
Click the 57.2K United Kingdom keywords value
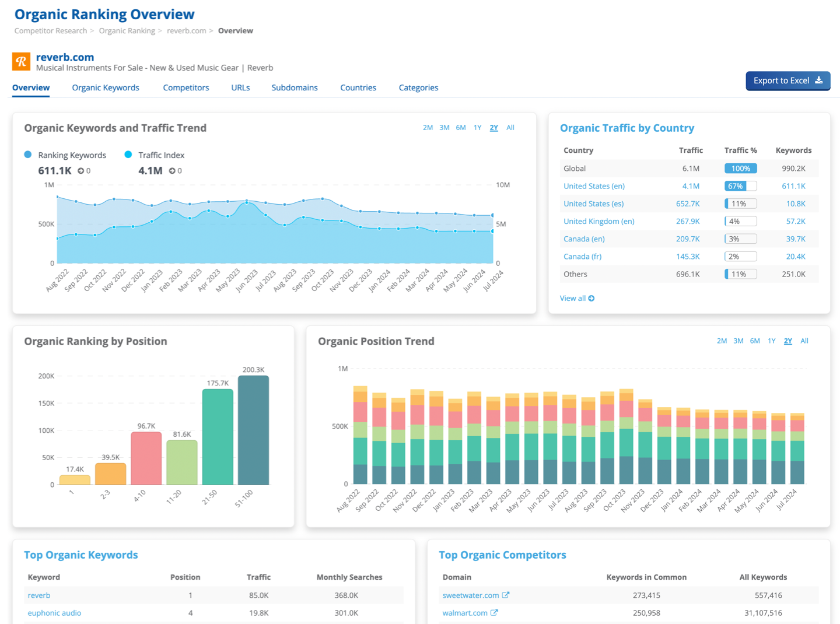796,221
